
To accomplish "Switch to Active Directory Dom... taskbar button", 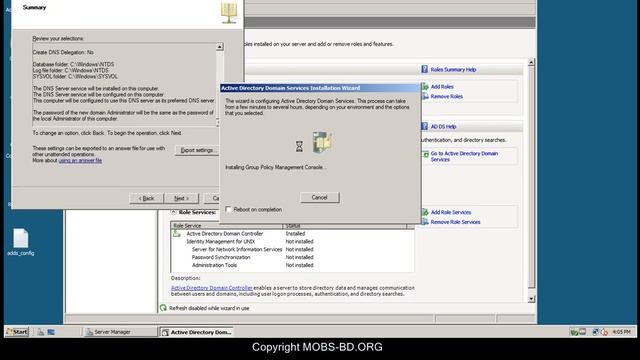I will (196, 332).
